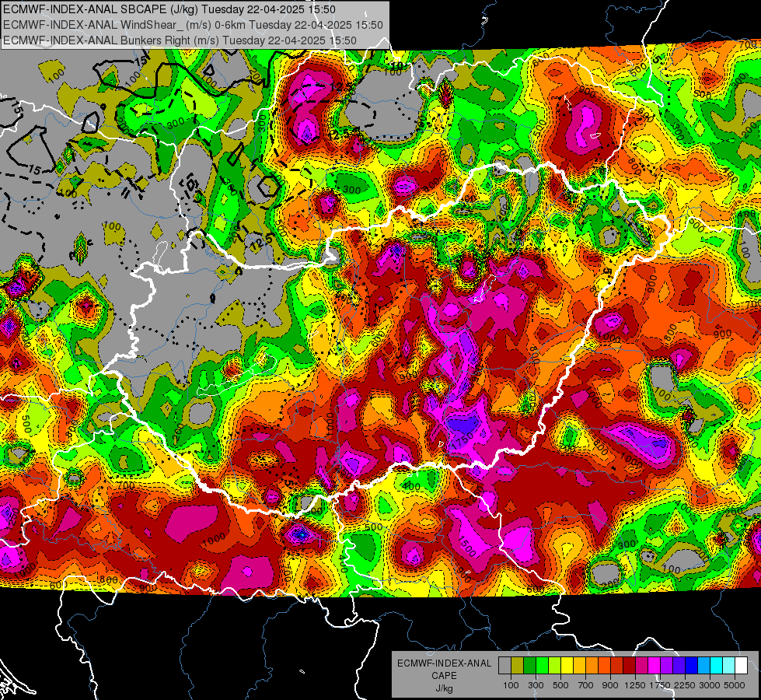Click the ECMWF-INDEX-ANAL legend title
761x700 pixels.
click(x=444, y=663)
